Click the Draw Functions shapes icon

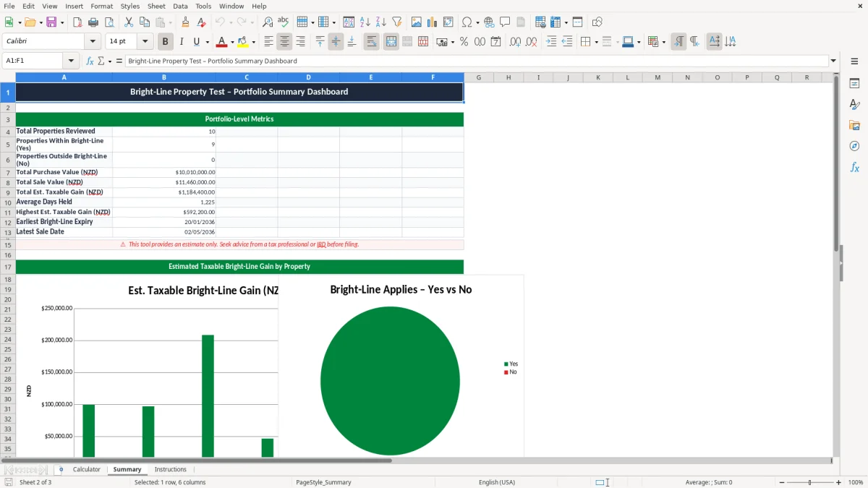[x=597, y=22]
